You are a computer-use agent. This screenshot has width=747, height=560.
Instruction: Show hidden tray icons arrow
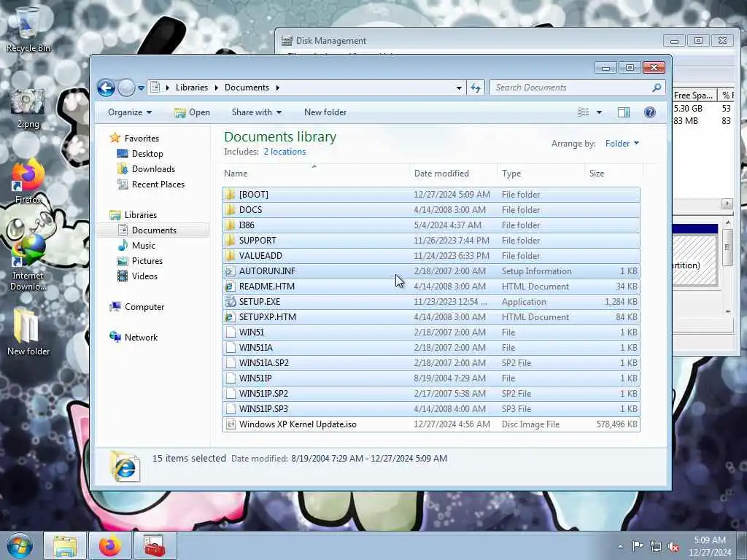pos(620,547)
